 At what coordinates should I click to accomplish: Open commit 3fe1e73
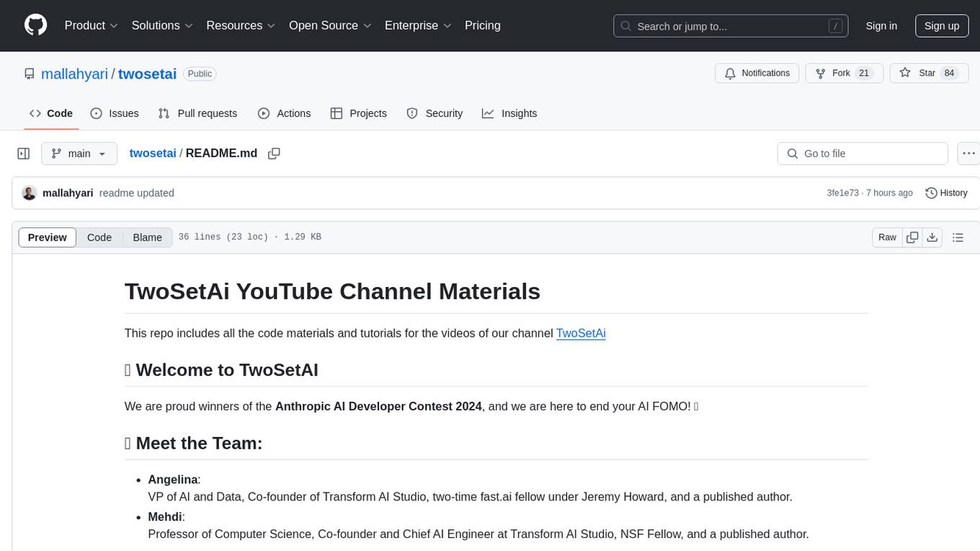click(842, 193)
